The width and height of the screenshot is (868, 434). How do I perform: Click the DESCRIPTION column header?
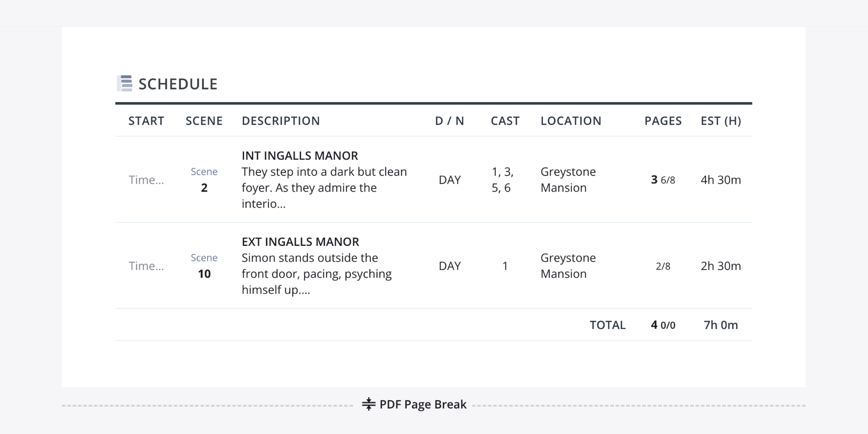pyautogui.click(x=281, y=121)
